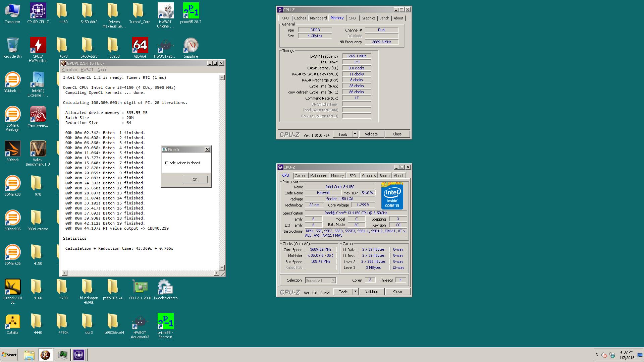Open the Recycle Bin
644x362 pixels.
click(x=12, y=48)
